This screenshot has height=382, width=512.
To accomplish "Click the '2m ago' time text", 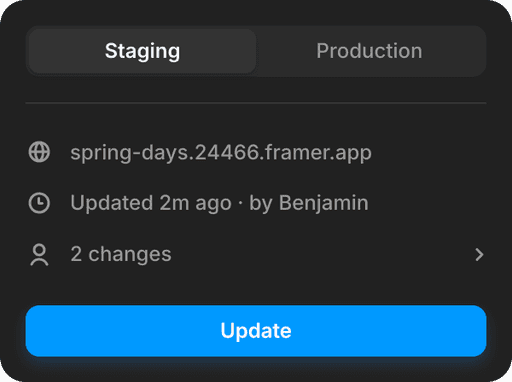I will point(195,203).
